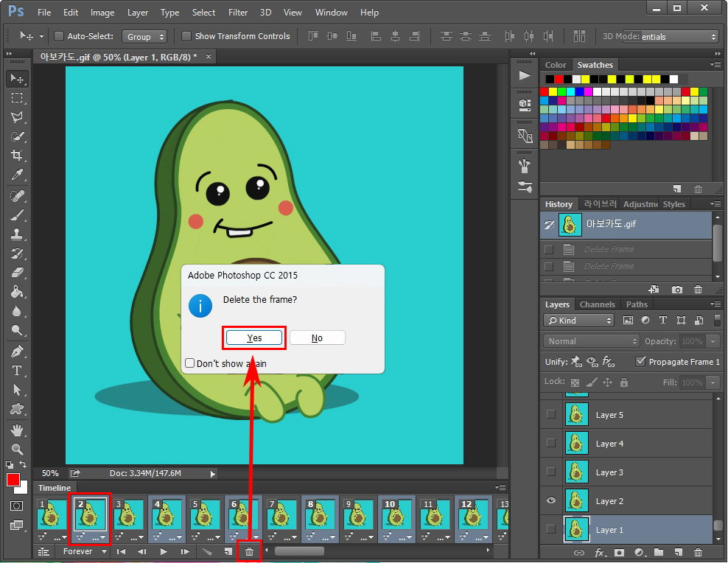Image resolution: width=728 pixels, height=563 pixels.
Task: Show Layer 4 visibility box
Action: pos(551,443)
